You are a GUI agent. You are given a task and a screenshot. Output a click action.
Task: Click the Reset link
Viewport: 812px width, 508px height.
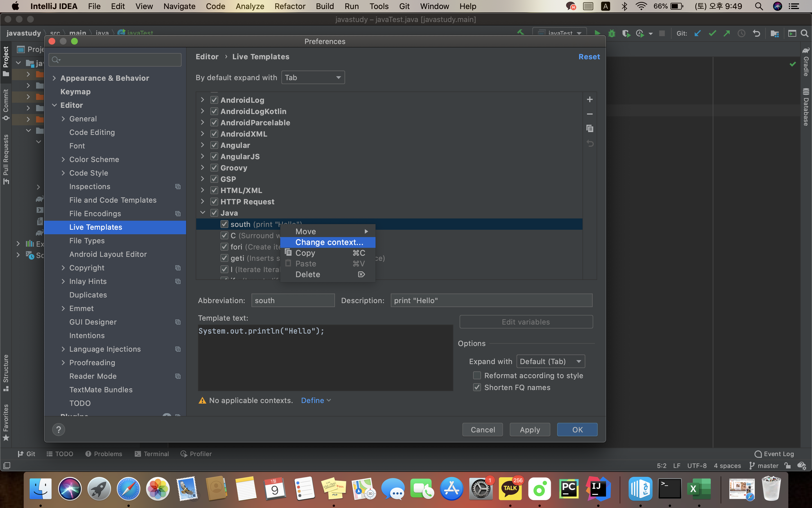(x=589, y=57)
